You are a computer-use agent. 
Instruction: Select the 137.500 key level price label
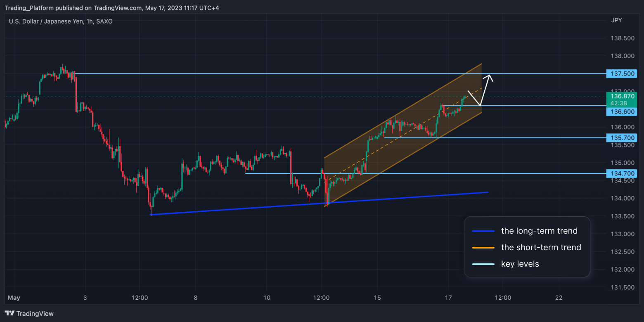coord(622,74)
